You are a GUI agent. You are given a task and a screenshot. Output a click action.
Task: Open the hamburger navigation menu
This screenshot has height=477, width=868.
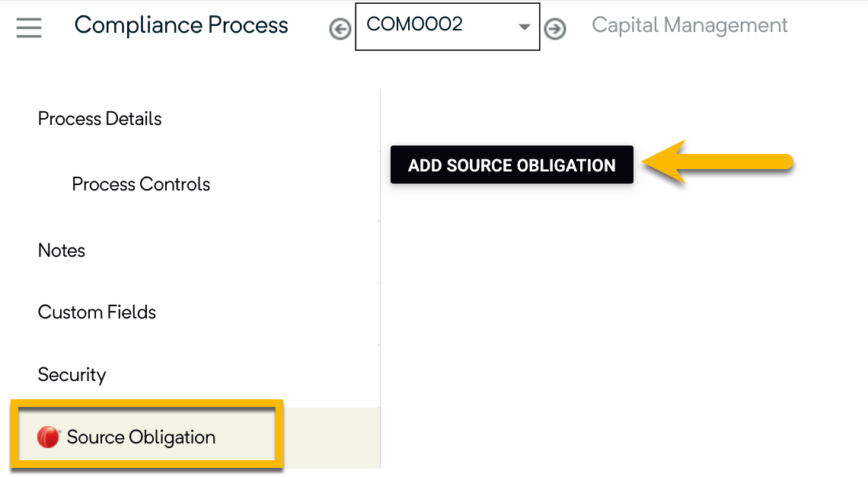(29, 27)
